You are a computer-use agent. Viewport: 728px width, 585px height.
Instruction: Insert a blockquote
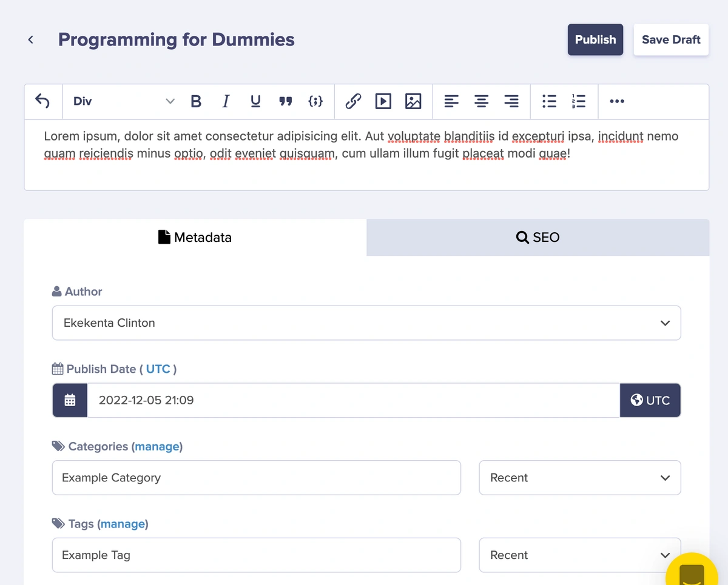(285, 101)
